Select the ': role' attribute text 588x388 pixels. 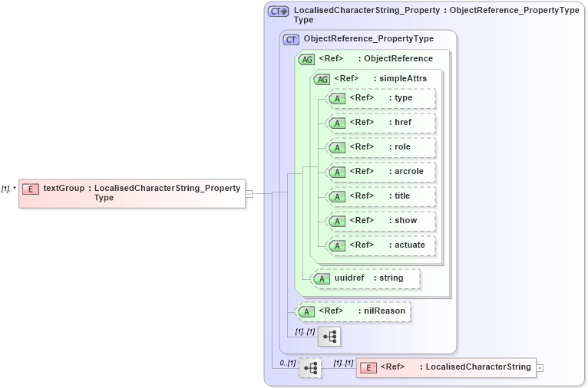[400, 146]
